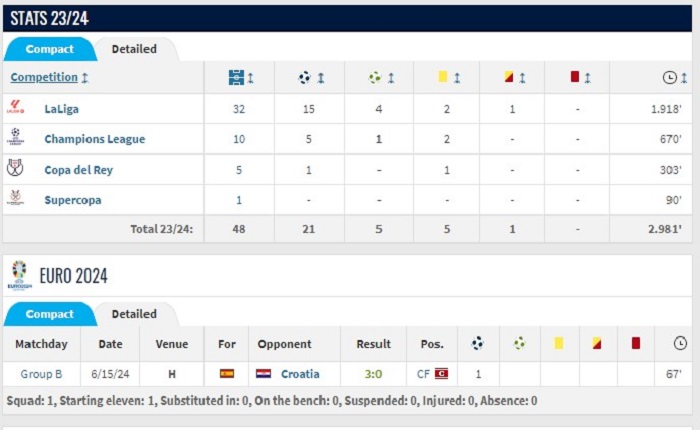Click the EURO 2024 tournament logo

(20, 276)
